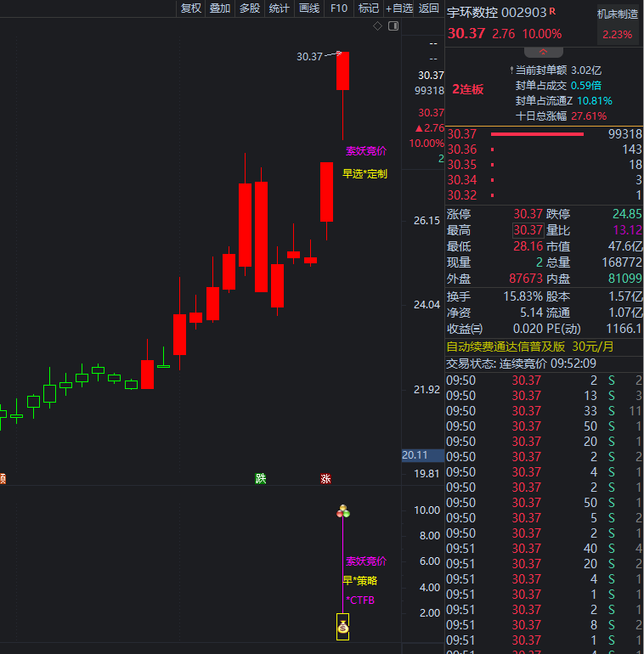Screen dimensions: 644x654
Task: Open the 叠加 overlay menu
Action: click(x=220, y=8)
